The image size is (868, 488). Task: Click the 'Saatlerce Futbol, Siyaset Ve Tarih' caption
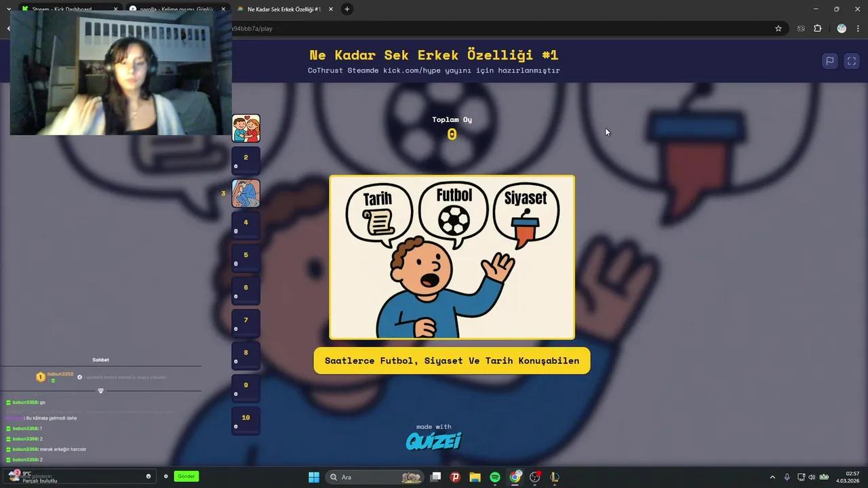coord(452,361)
